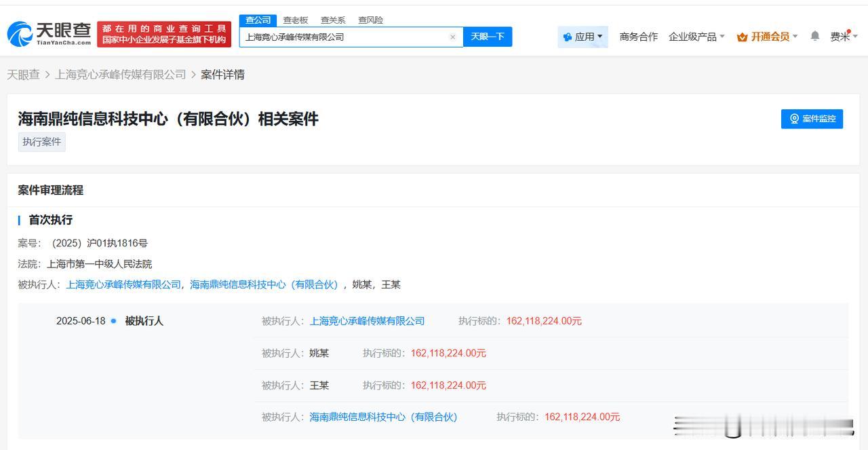
Task: Click the date 2025-06-18
Action: point(81,321)
